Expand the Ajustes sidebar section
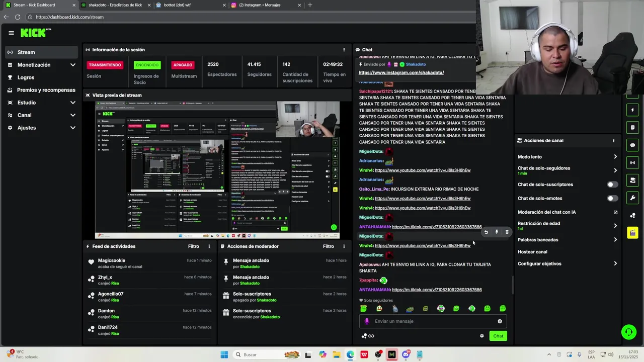Image resolution: width=644 pixels, height=362 pixels. pyautogui.click(x=72, y=128)
